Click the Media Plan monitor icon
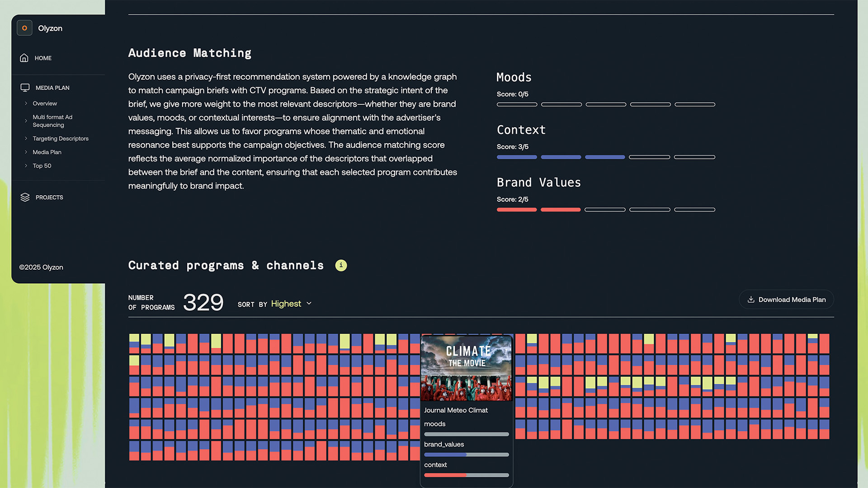Image resolution: width=868 pixels, height=488 pixels. [25, 88]
